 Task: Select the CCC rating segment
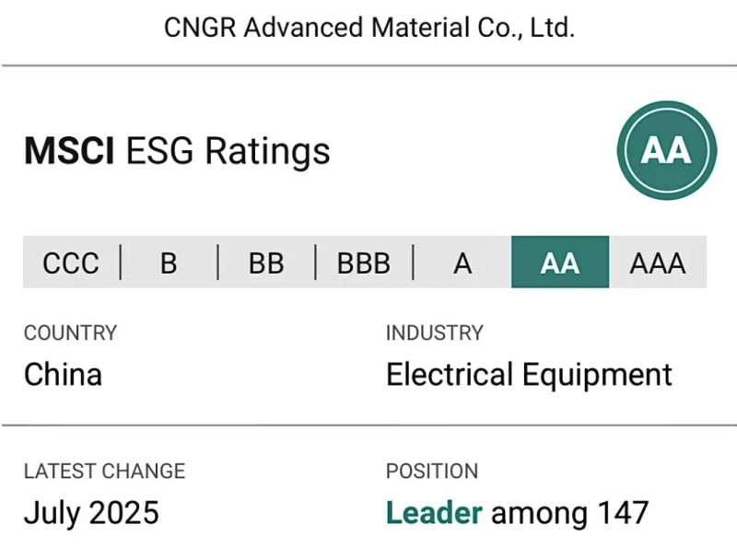click(71, 262)
